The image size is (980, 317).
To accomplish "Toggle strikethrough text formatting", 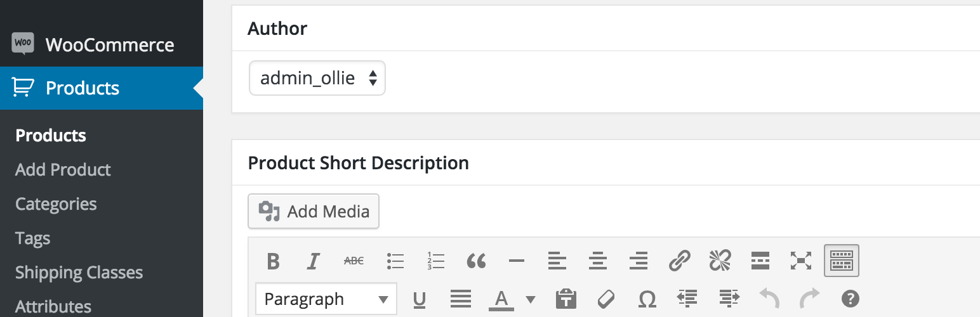I will pos(354,261).
